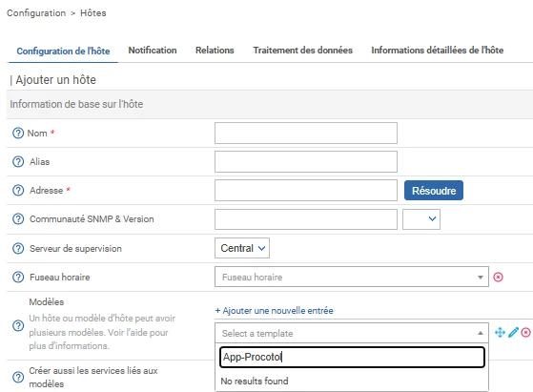The image size is (533, 392).
Task: Open the help icon beside Alias
Action: [18, 161]
